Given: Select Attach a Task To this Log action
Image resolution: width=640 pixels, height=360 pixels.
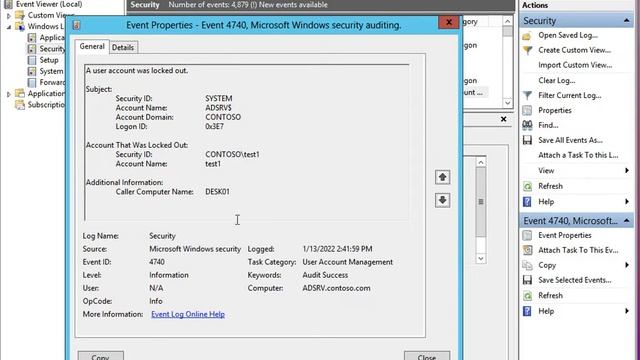Looking at the screenshot, I should click(x=578, y=155).
